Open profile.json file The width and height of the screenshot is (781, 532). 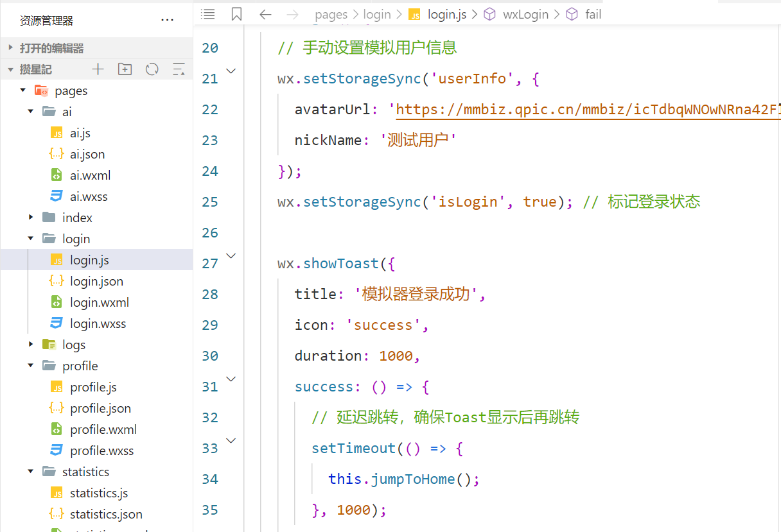[100, 408]
